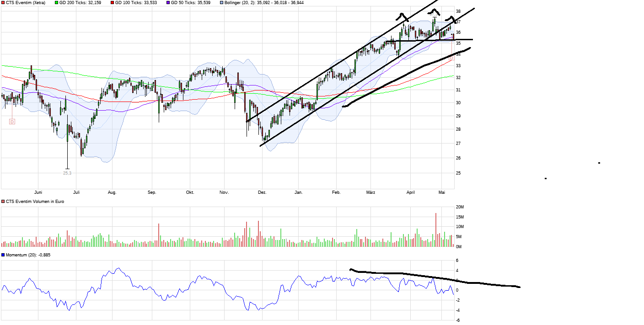Select the Dez. axis label
644x325 pixels.
[x=263, y=192]
